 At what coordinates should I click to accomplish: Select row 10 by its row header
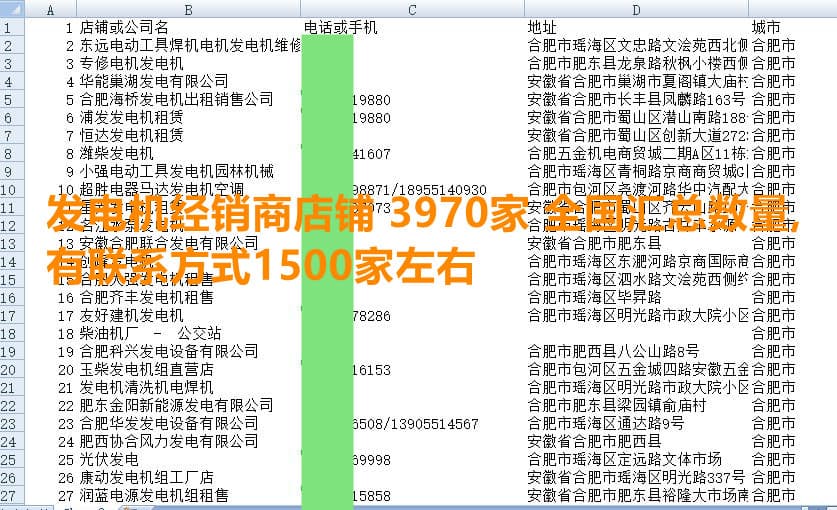[11, 190]
